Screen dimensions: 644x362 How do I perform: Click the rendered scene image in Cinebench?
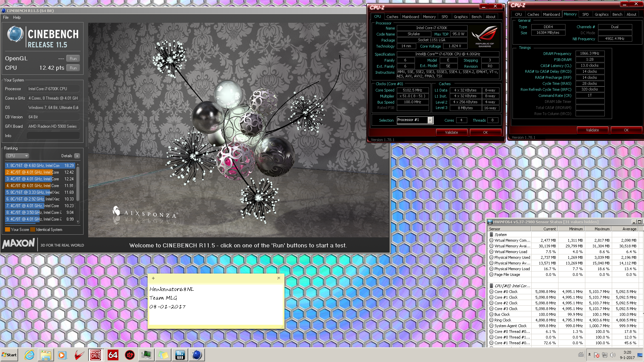[238, 130]
